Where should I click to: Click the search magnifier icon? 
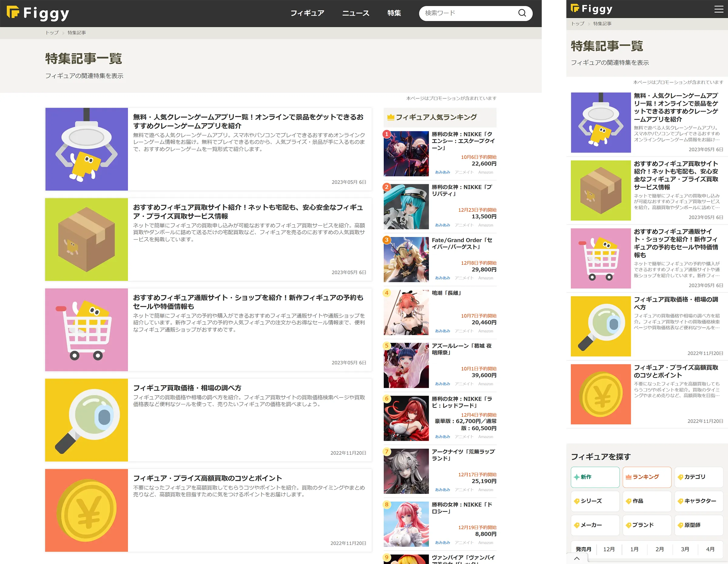[x=522, y=13]
